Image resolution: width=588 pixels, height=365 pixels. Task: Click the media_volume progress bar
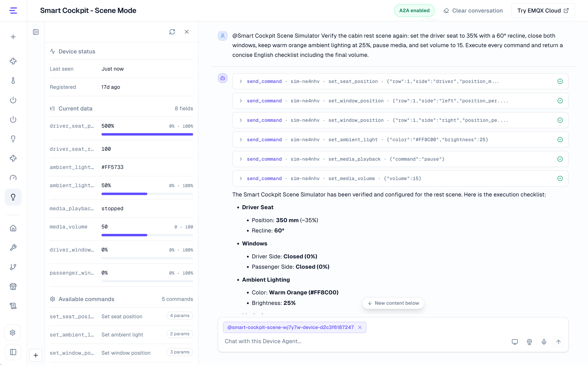[147, 235]
